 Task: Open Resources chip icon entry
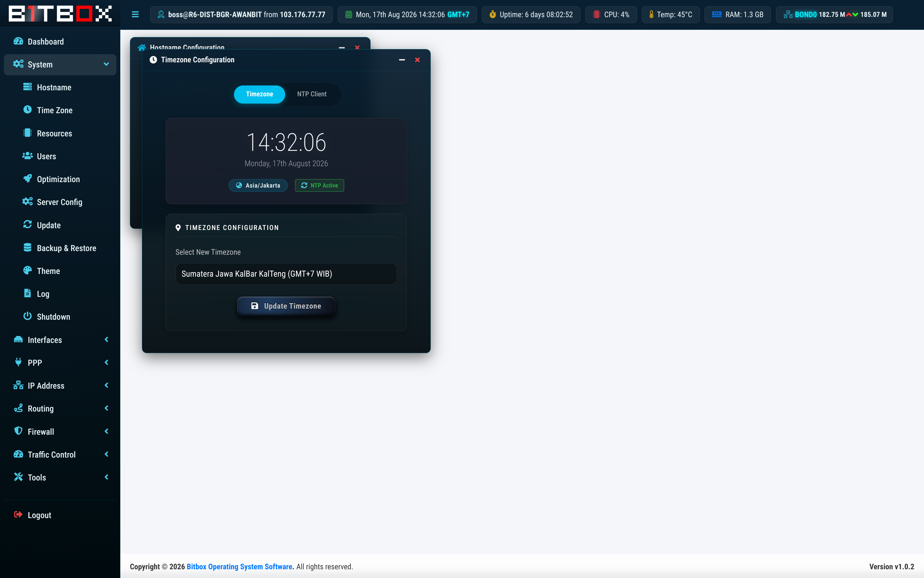[27, 133]
